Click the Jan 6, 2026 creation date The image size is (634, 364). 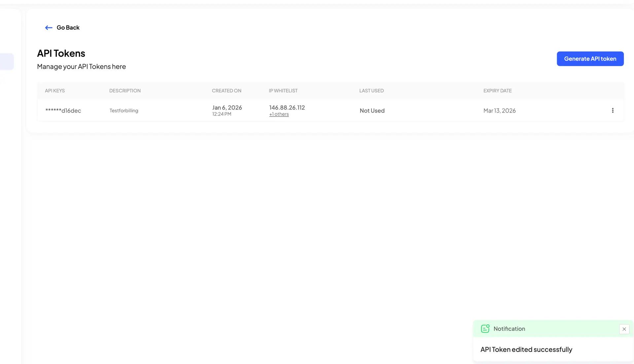pos(227,107)
